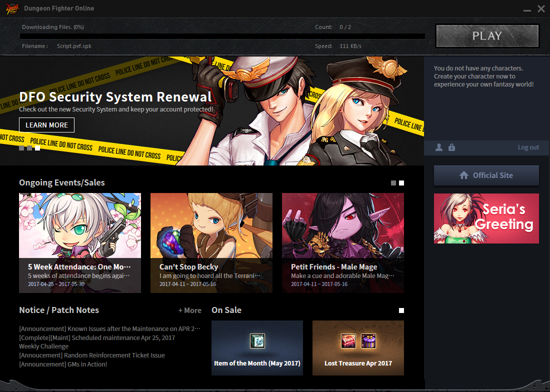Open Lost Treasure Apr 2017 sale card
This screenshot has height=392, width=550.
click(358, 348)
